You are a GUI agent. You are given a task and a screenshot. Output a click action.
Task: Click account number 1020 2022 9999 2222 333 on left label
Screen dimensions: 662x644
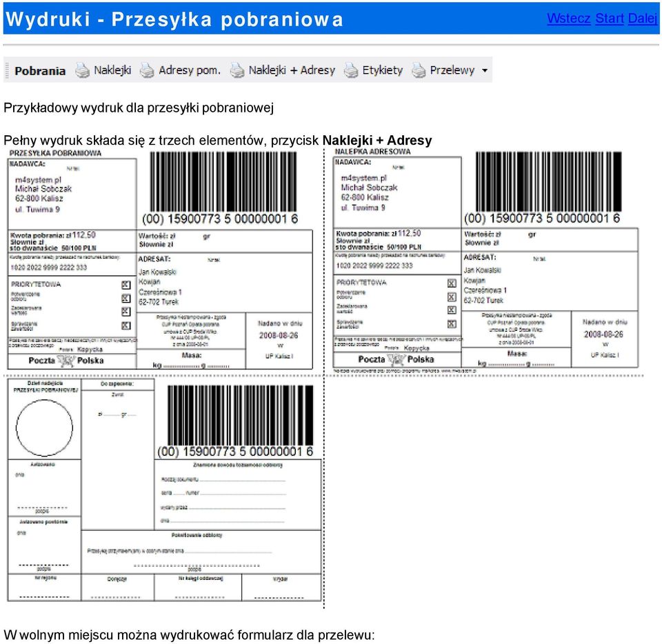click(x=48, y=268)
